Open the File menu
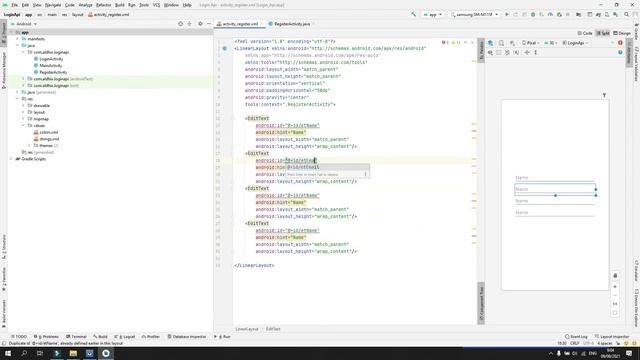This screenshot has width=640, height=360. [x=15, y=5]
